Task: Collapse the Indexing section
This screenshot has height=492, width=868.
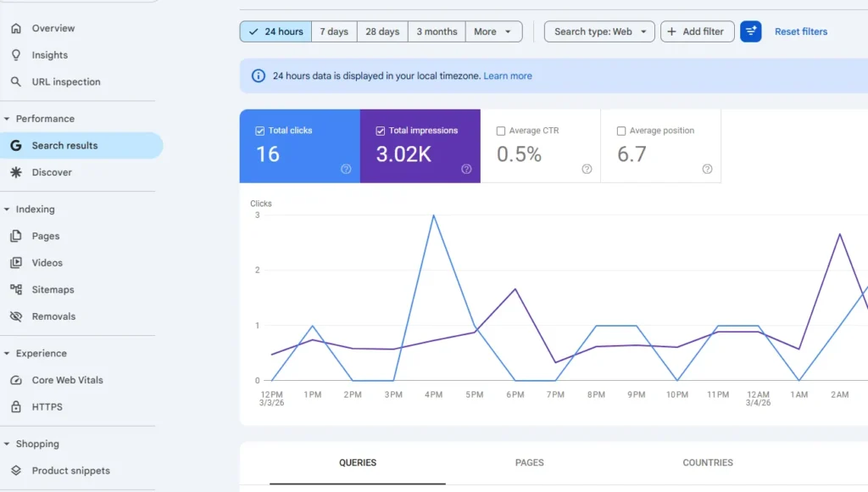Action: point(8,209)
